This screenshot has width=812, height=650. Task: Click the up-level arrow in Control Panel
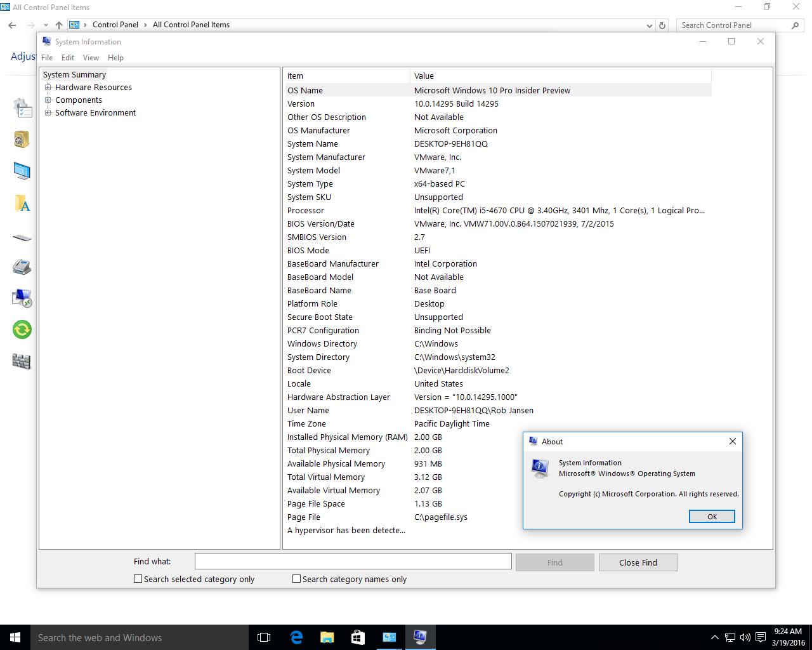(59, 25)
